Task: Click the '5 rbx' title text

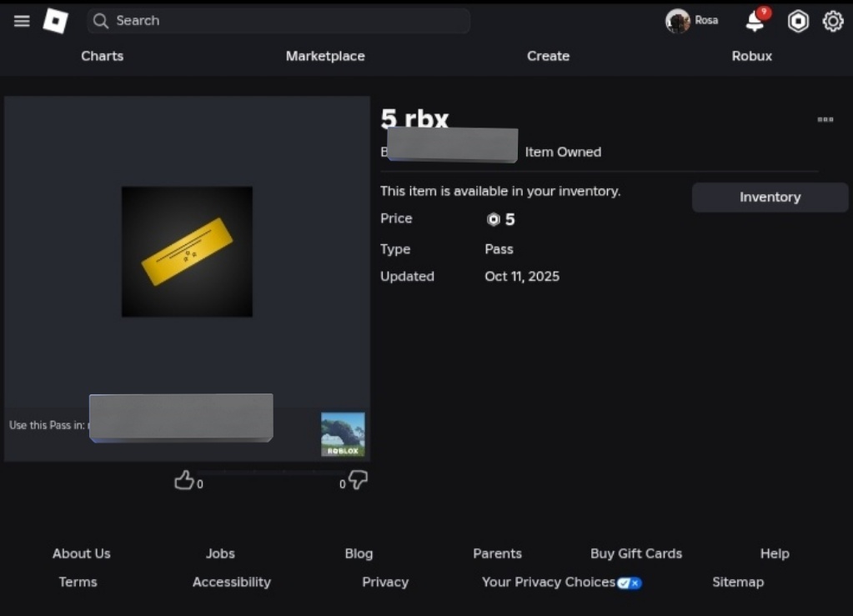Action: pyautogui.click(x=414, y=118)
